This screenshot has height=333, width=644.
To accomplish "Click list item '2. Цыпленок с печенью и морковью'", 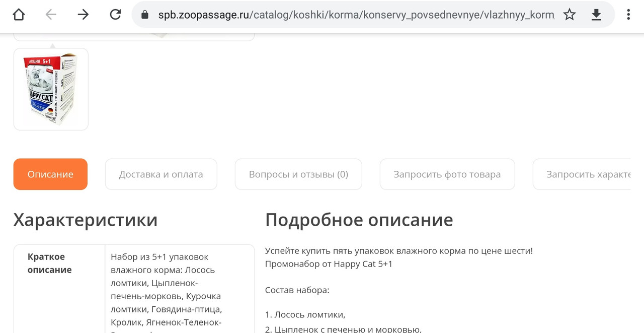I will point(343,329).
